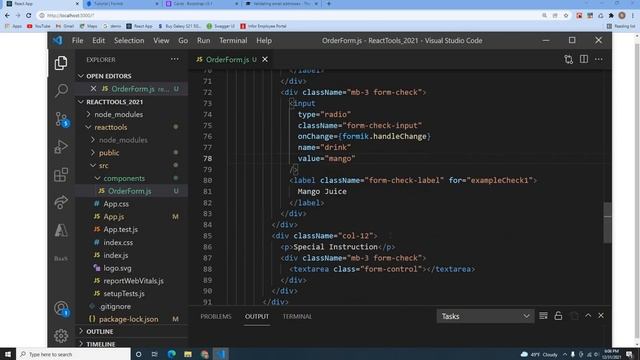Open the File menu
Image resolution: width=640 pixels, height=360 pixels.
(x=77, y=40)
